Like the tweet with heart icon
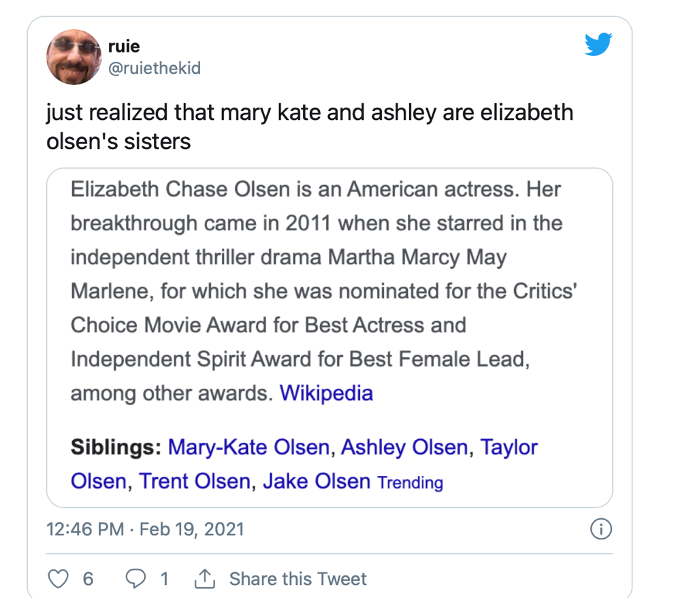 click(58, 578)
